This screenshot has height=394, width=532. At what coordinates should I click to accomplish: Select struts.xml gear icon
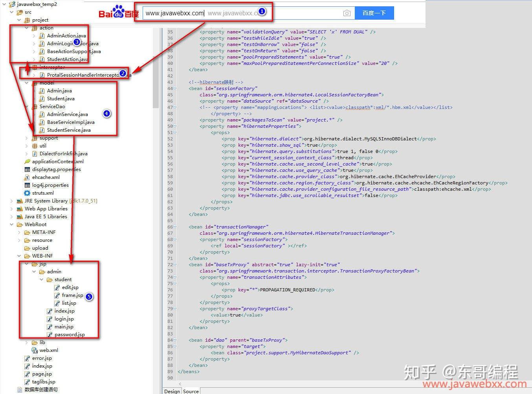pos(27,193)
